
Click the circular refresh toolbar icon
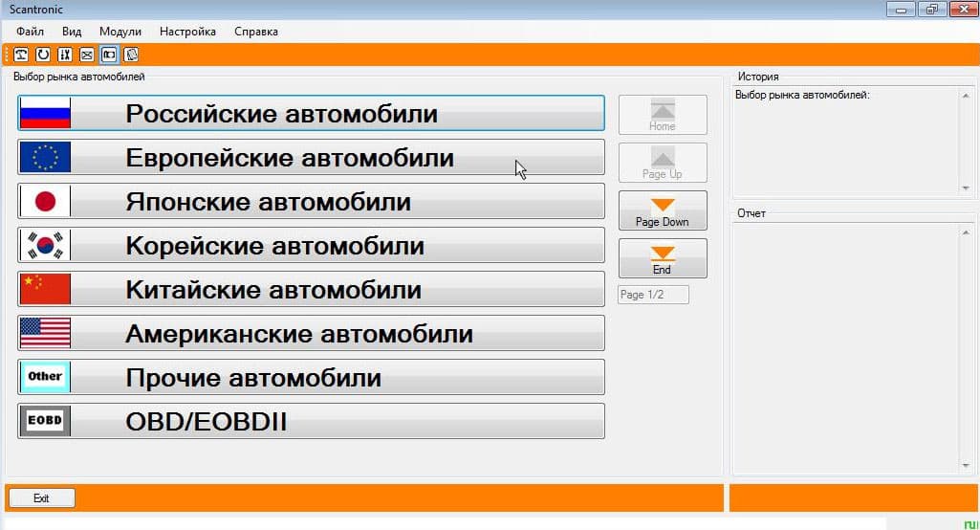pyautogui.click(x=42, y=55)
